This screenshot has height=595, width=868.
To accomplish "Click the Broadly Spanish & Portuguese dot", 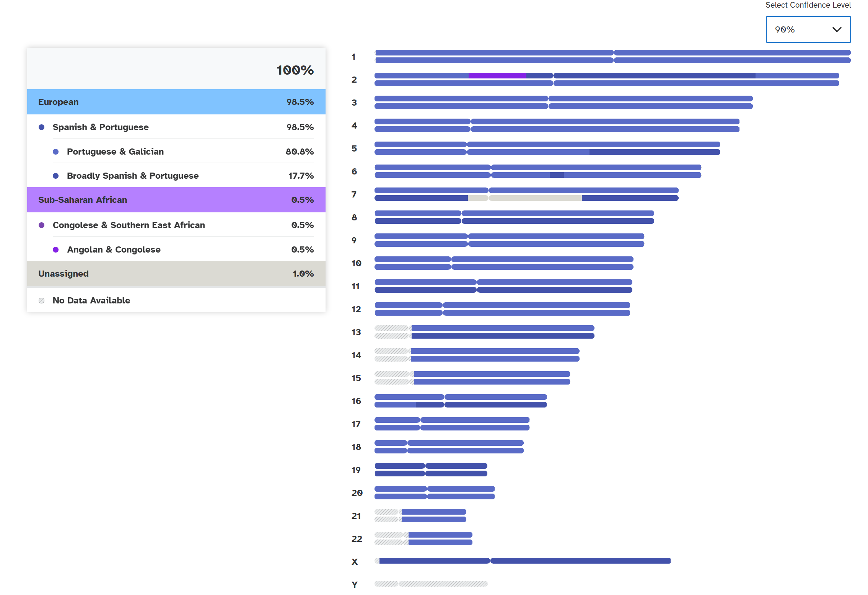I will [x=56, y=176].
